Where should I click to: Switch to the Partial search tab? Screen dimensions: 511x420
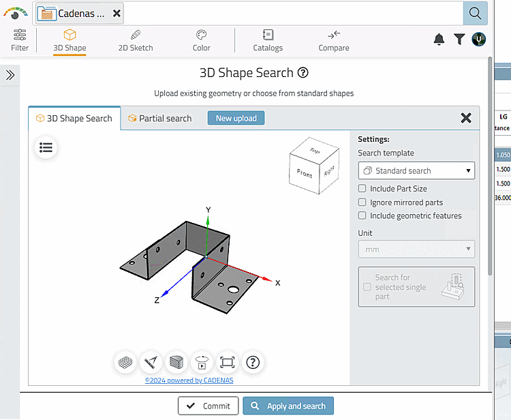point(159,118)
